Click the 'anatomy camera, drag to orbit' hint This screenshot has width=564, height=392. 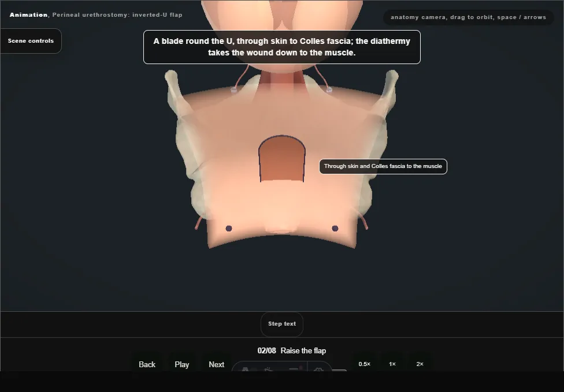point(468,17)
